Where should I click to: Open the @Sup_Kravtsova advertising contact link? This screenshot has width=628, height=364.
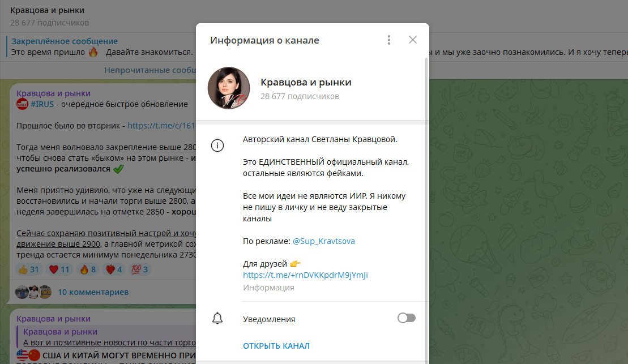click(x=323, y=241)
